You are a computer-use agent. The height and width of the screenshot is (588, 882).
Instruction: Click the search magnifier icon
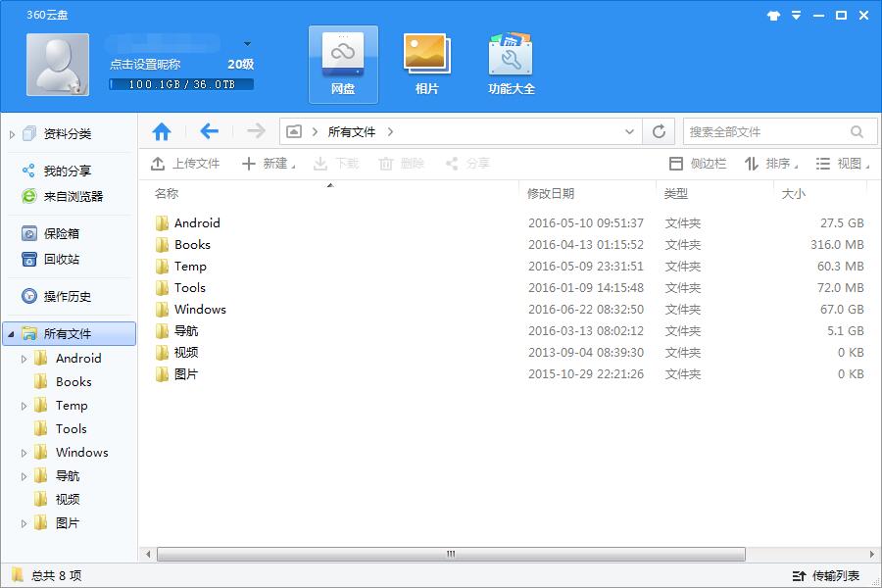[x=857, y=131]
